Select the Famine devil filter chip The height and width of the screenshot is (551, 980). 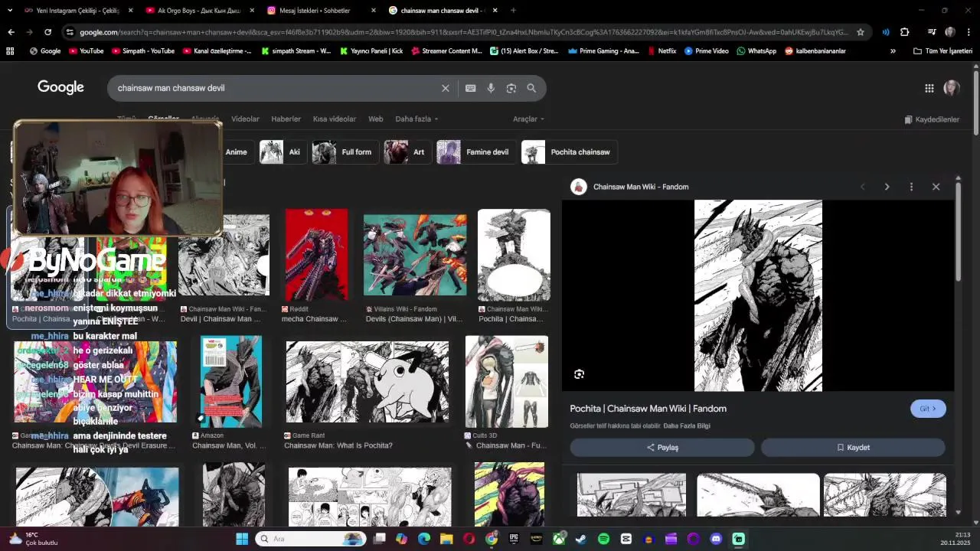[x=475, y=152]
